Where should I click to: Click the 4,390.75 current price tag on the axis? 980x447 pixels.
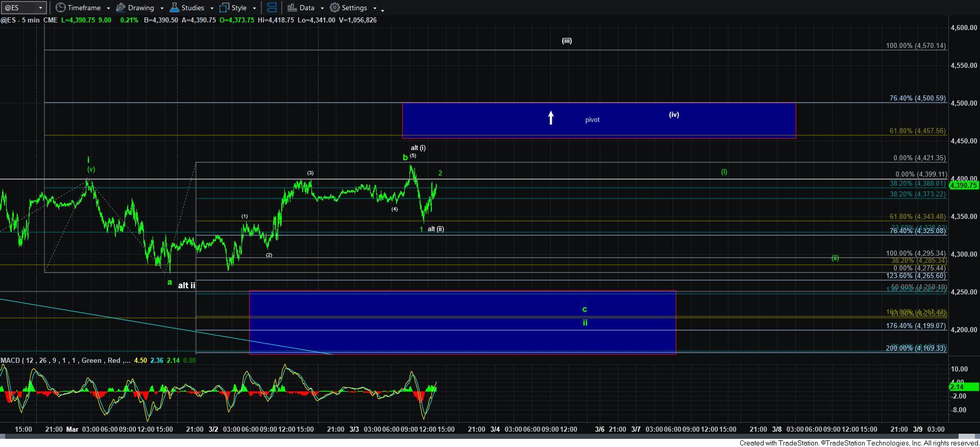(964, 185)
